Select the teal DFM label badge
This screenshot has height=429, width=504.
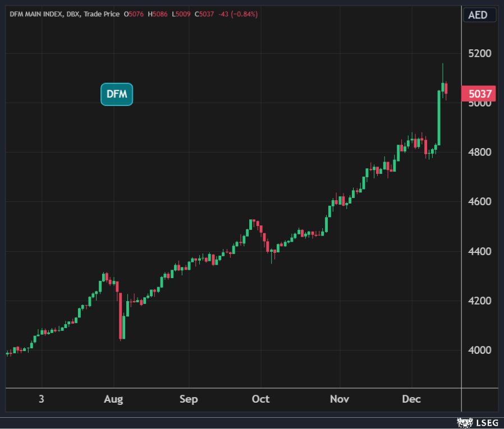tap(117, 94)
